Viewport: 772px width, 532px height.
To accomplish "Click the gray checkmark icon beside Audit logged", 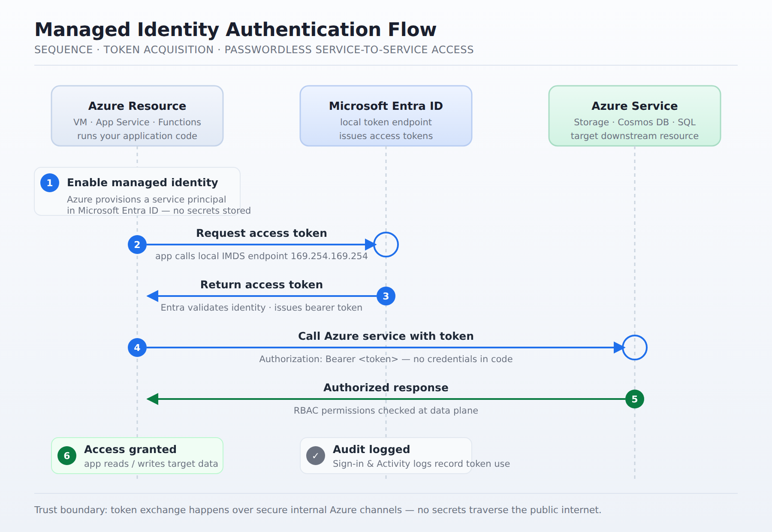I will 316,456.
